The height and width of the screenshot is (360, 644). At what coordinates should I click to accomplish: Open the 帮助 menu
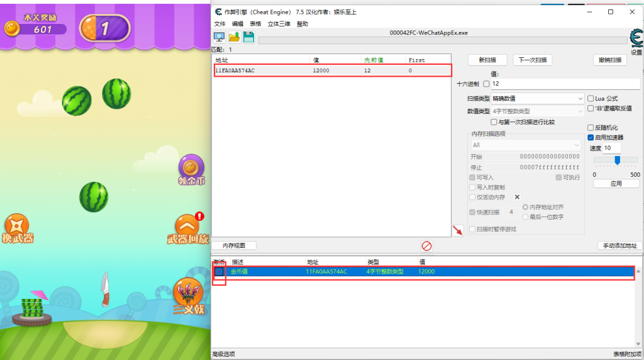303,24
